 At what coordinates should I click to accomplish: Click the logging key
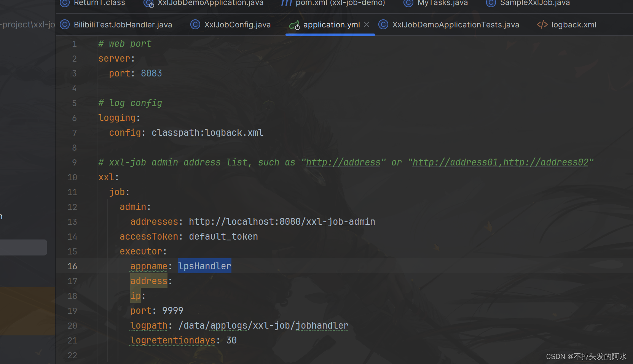pyautogui.click(x=117, y=118)
